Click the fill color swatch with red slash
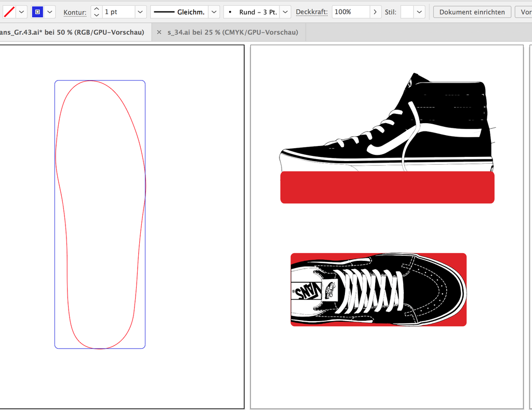This screenshot has width=532, height=410. 9,12
